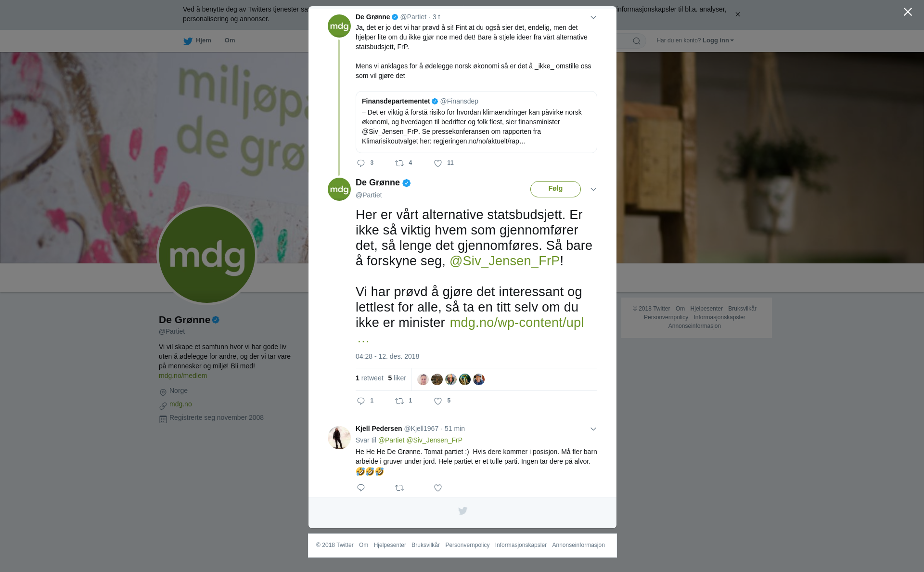The height and width of the screenshot is (572, 924).
Task: Dismiss the cookie notice banner
Action: [x=737, y=14]
